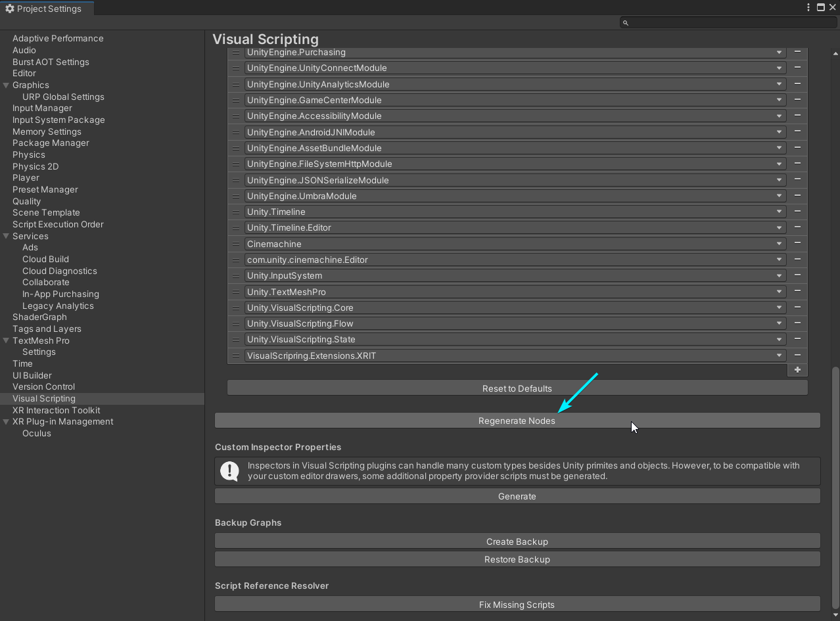Grab the reorder handle of UnityEngine.AssetBundleModule
The image size is (840, 621).
click(236, 148)
